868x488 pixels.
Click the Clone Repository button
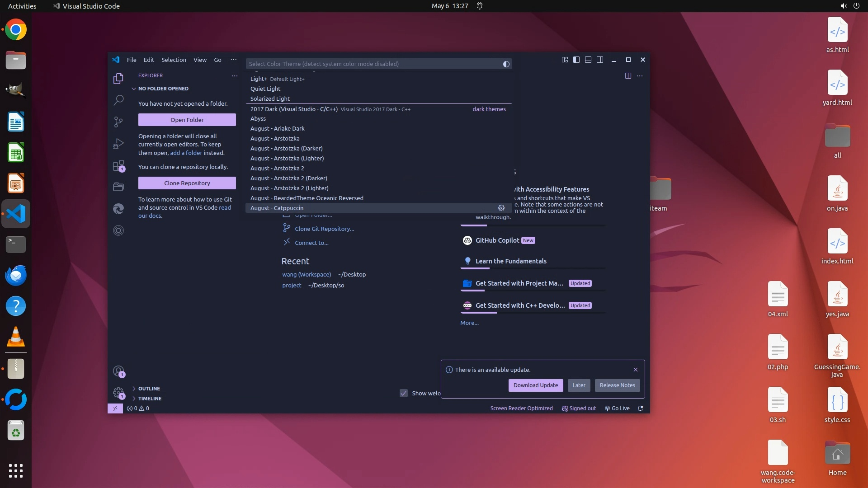click(187, 183)
